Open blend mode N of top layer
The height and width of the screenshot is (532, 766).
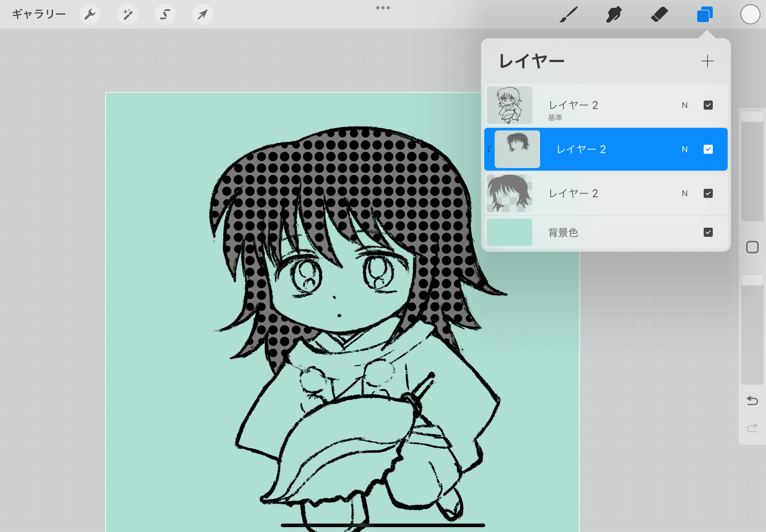[x=684, y=105]
